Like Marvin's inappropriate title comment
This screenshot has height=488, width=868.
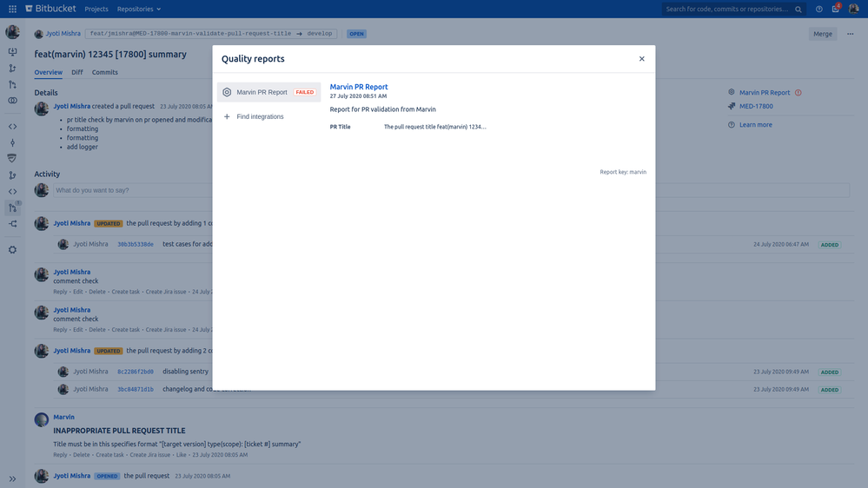(181, 455)
